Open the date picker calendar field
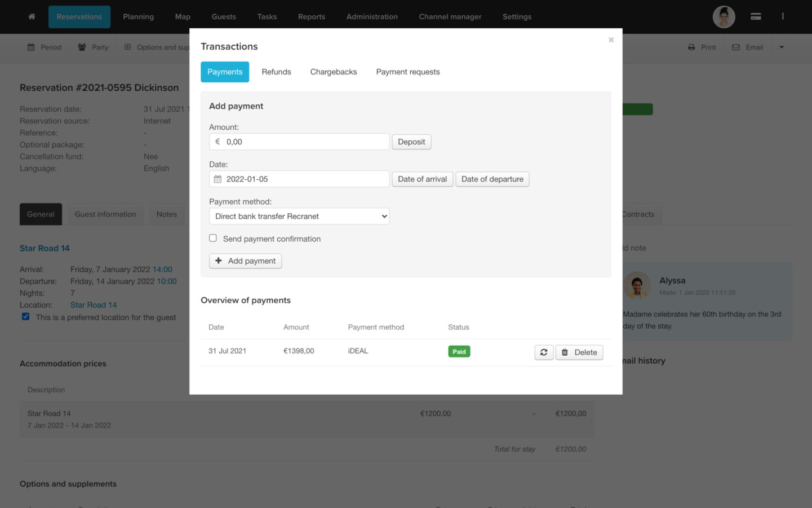Image resolution: width=812 pixels, height=508 pixels. tap(299, 179)
